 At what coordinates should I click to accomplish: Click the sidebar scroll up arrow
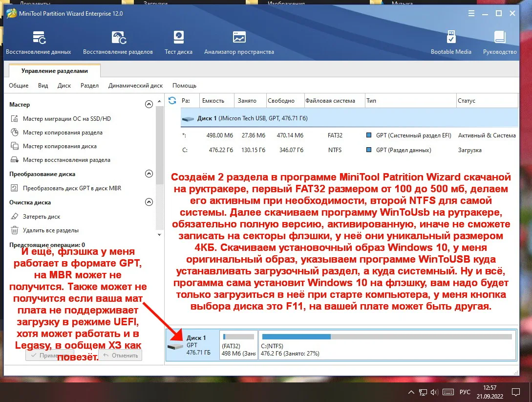pos(159,101)
